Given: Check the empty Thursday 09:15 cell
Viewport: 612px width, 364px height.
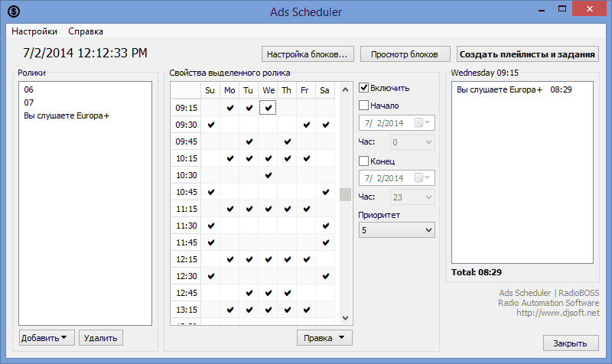Looking at the screenshot, I should pos(288,108).
